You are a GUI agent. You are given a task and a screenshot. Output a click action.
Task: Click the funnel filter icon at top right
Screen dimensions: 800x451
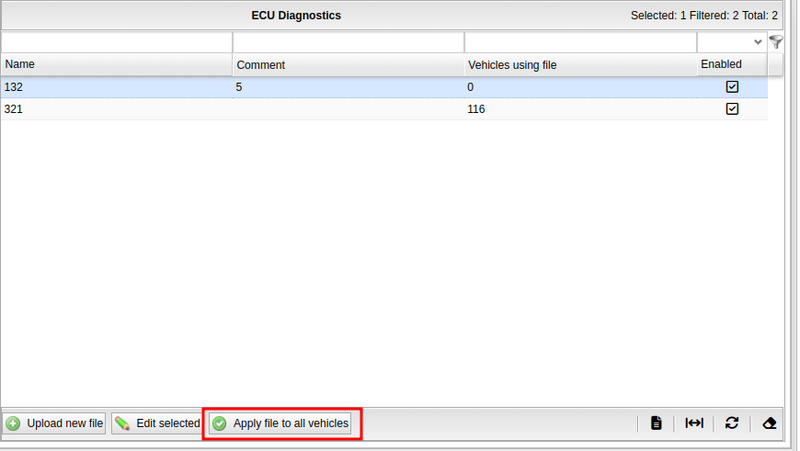[777, 42]
